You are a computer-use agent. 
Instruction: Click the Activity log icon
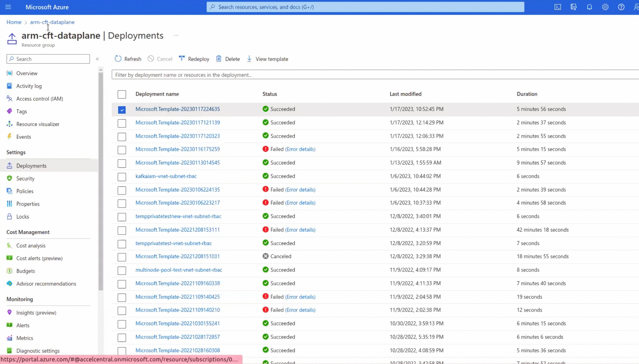tap(9, 86)
